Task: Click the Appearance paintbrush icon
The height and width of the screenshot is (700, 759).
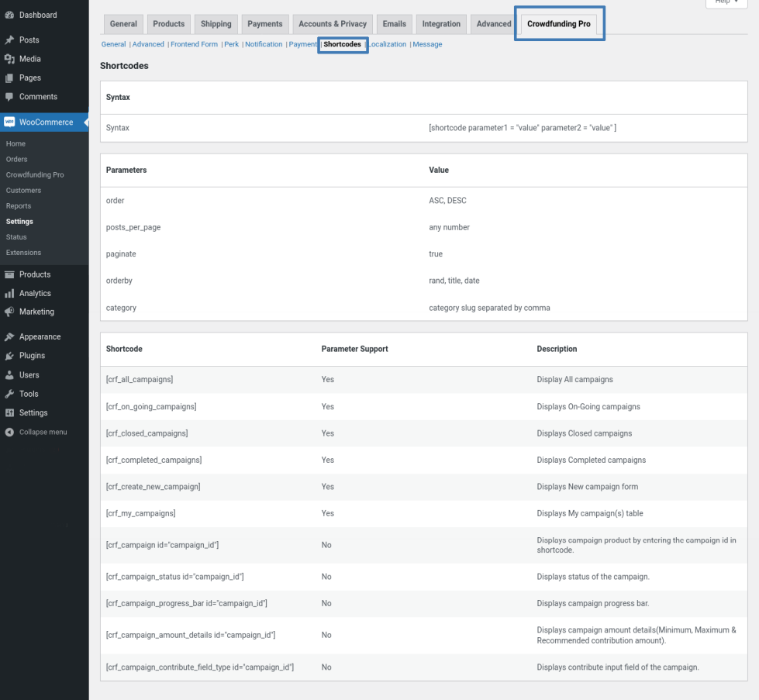Action: (x=9, y=337)
